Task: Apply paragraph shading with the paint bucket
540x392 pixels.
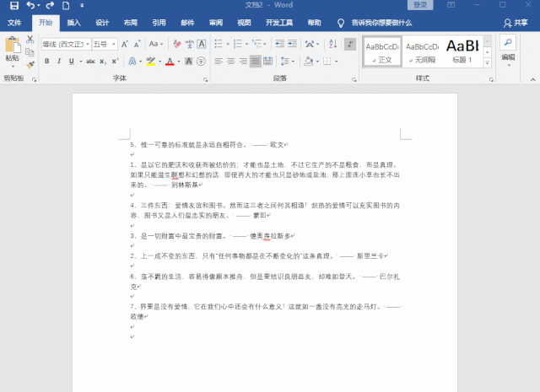Action: (x=309, y=62)
